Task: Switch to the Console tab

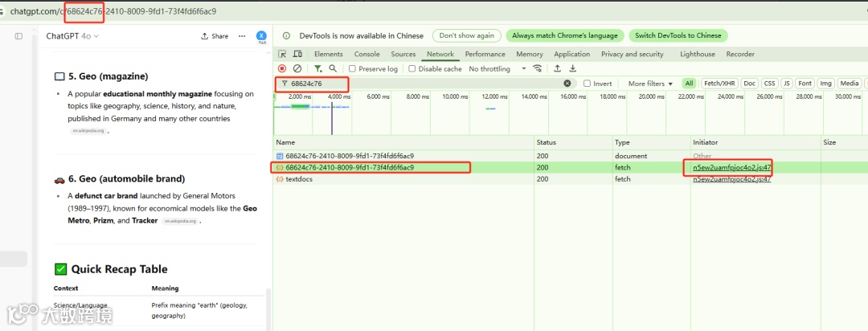Action: coord(367,55)
